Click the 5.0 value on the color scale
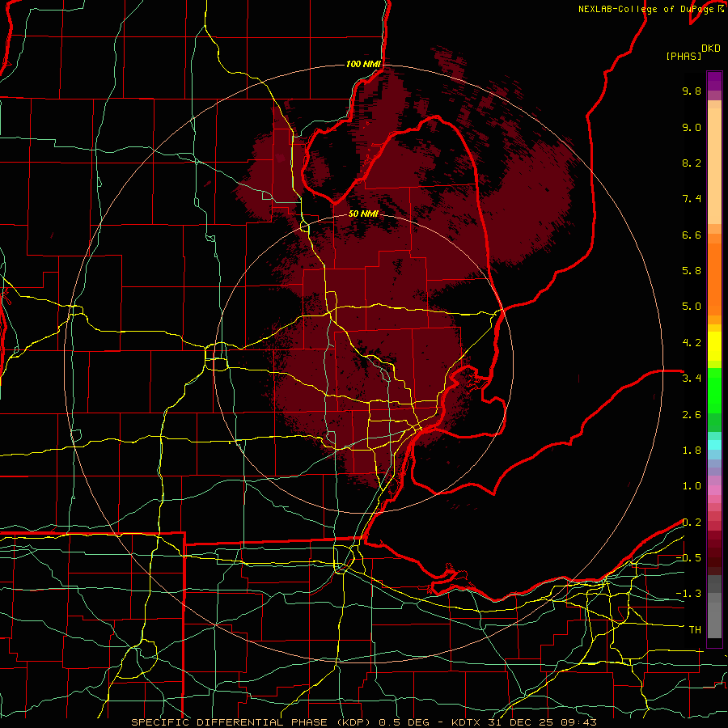This screenshot has width=728, height=728. coord(692,307)
